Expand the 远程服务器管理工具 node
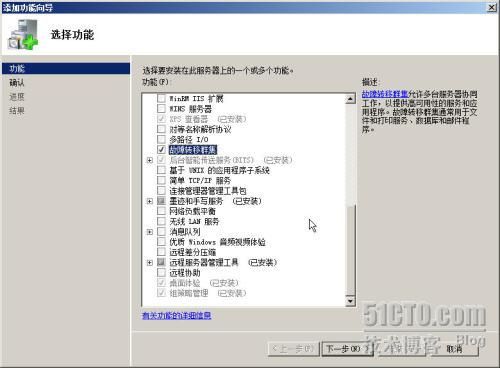Screen dimensions: 500x368 150,263
